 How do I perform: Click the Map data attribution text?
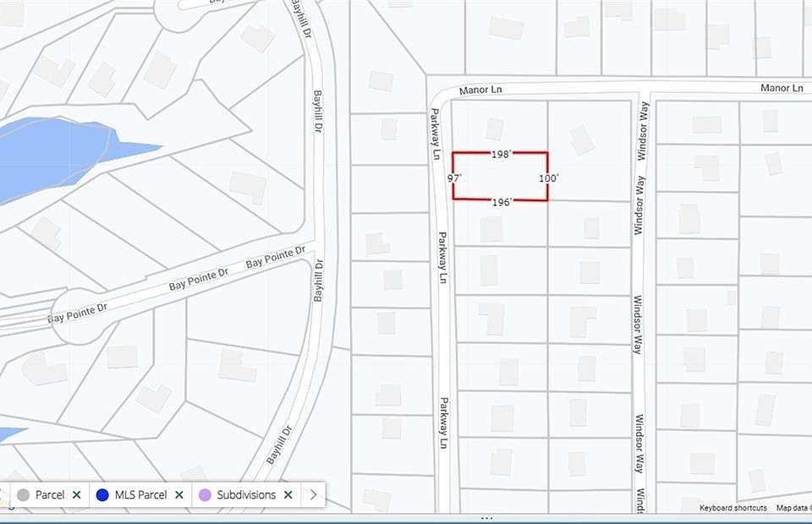tap(793, 508)
